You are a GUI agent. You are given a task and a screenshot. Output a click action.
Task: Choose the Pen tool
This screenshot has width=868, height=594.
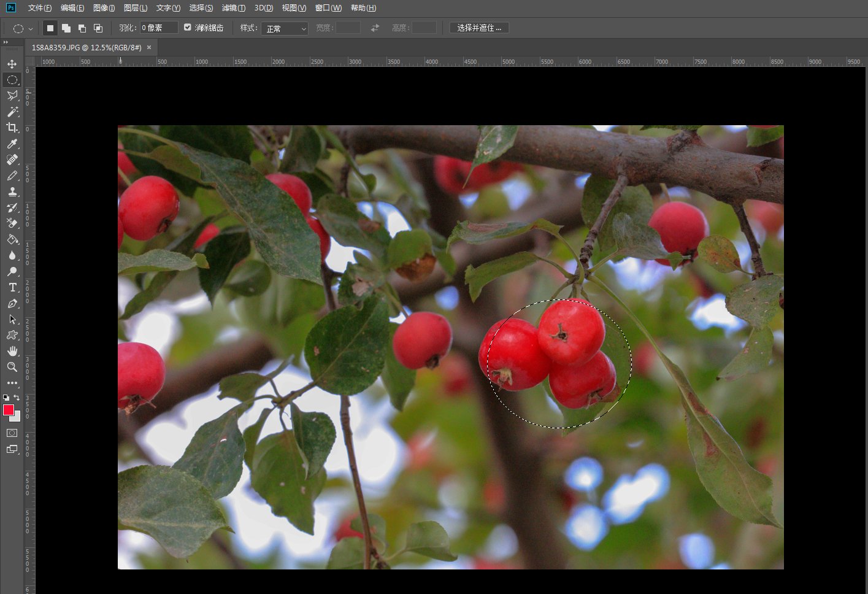pyautogui.click(x=12, y=303)
